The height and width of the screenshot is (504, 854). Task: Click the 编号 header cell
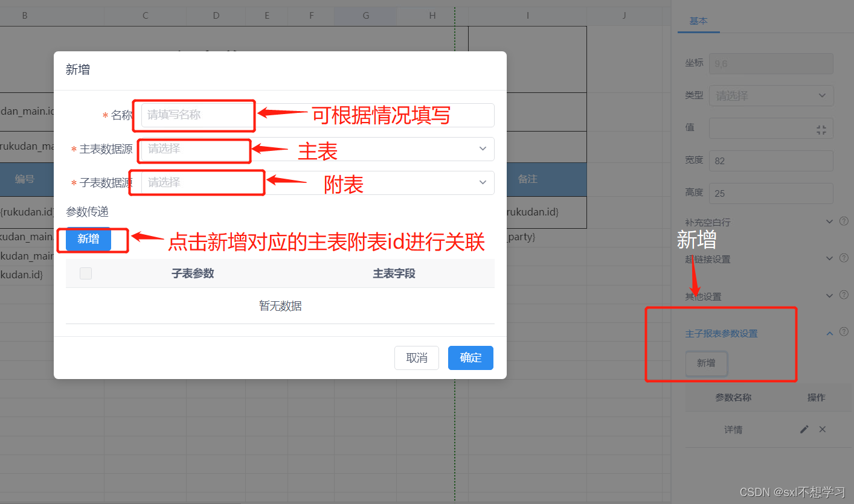coord(25,179)
